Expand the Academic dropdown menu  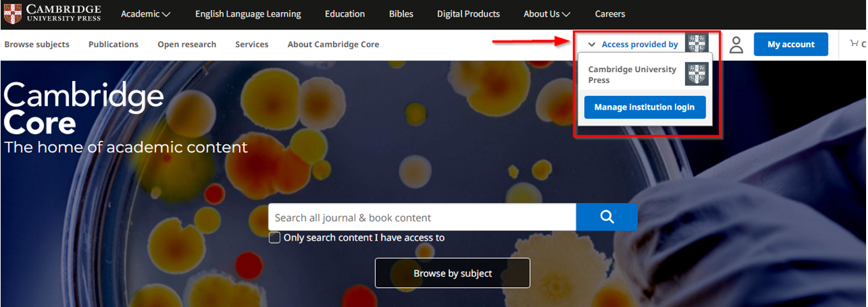(146, 14)
